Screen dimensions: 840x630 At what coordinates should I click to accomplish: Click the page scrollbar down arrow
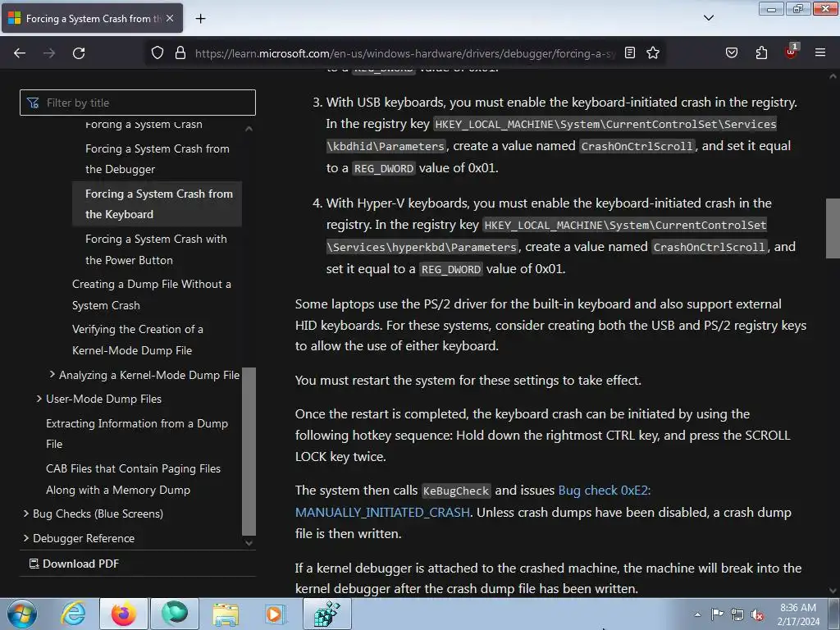(x=833, y=591)
